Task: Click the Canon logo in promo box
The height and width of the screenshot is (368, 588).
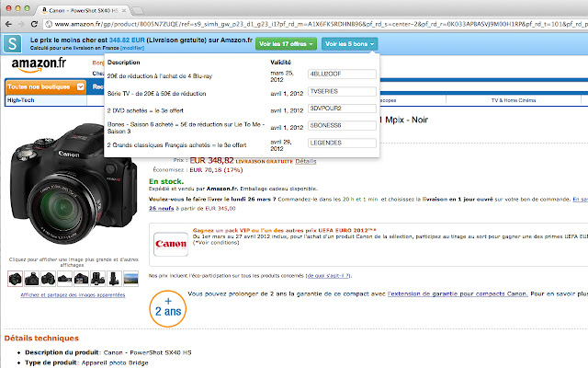Action: point(171,246)
